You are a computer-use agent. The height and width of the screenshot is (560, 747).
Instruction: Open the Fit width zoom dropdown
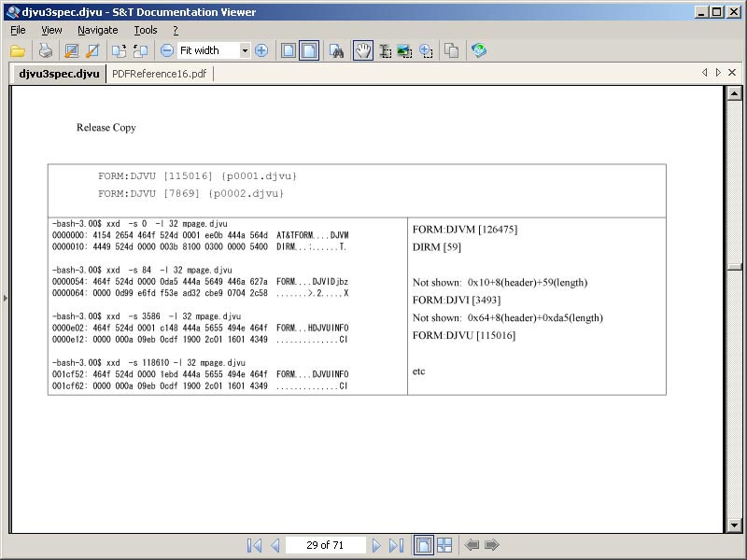pos(245,50)
